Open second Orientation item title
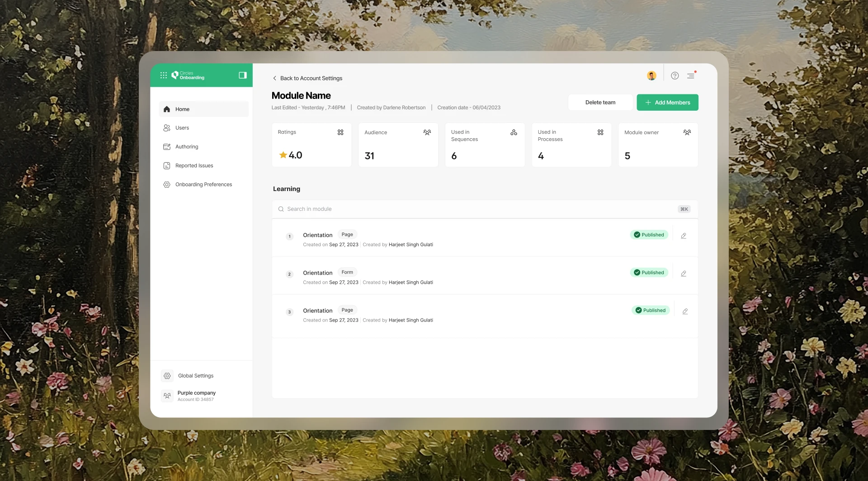 point(317,273)
